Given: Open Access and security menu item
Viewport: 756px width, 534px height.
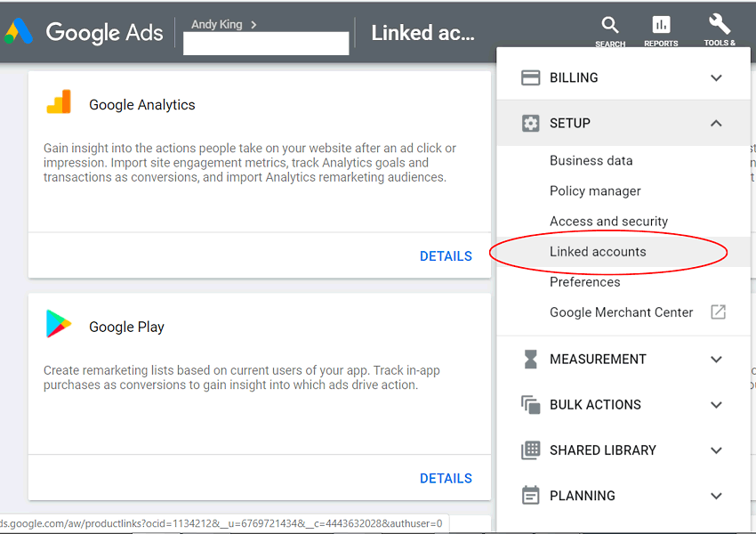Looking at the screenshot, I should click(623, 222).
